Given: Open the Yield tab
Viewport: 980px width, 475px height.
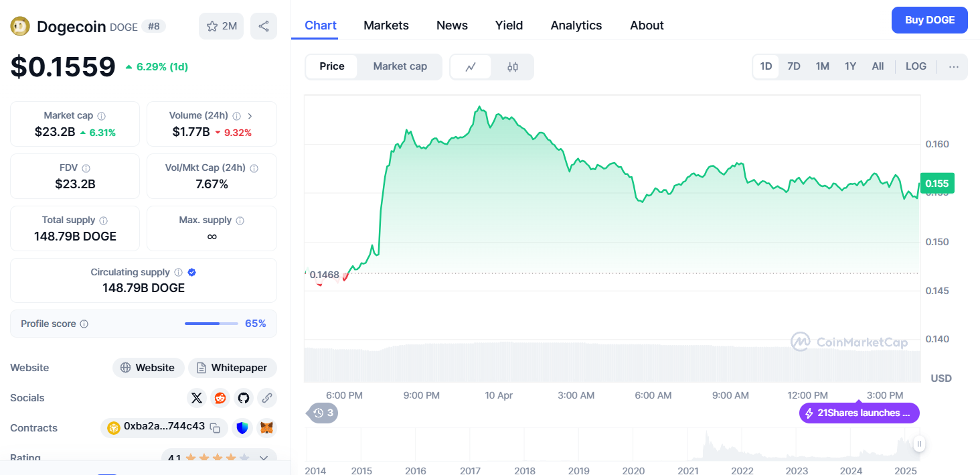Looking at the screenshot, I should (509, 25).
